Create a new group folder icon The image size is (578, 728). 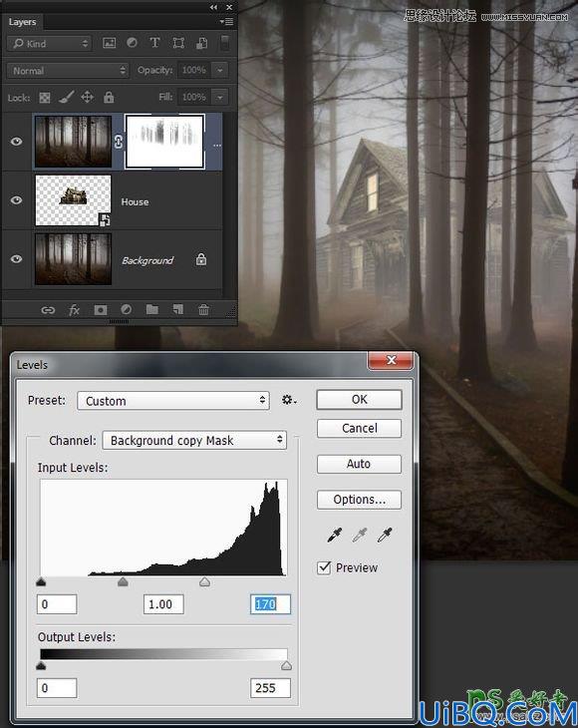point(152,310)
